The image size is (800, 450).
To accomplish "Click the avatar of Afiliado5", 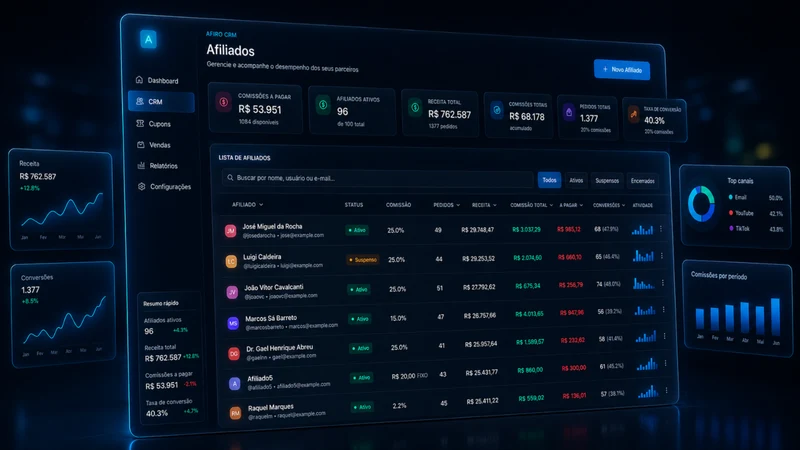I will tap(234, 384).
